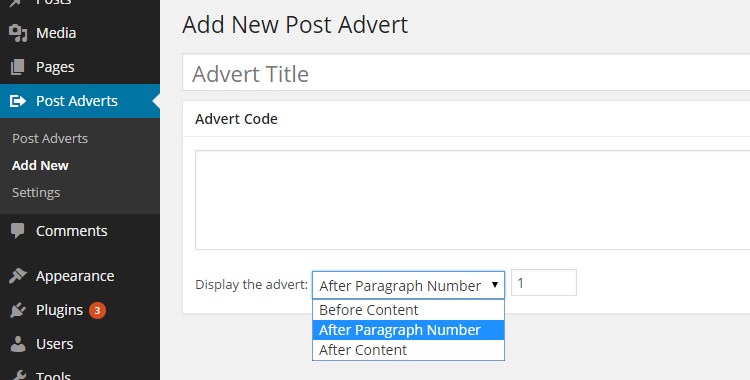Select the Add New submenu item
This screenshot has height=380, width=750.
coord(40,165)
